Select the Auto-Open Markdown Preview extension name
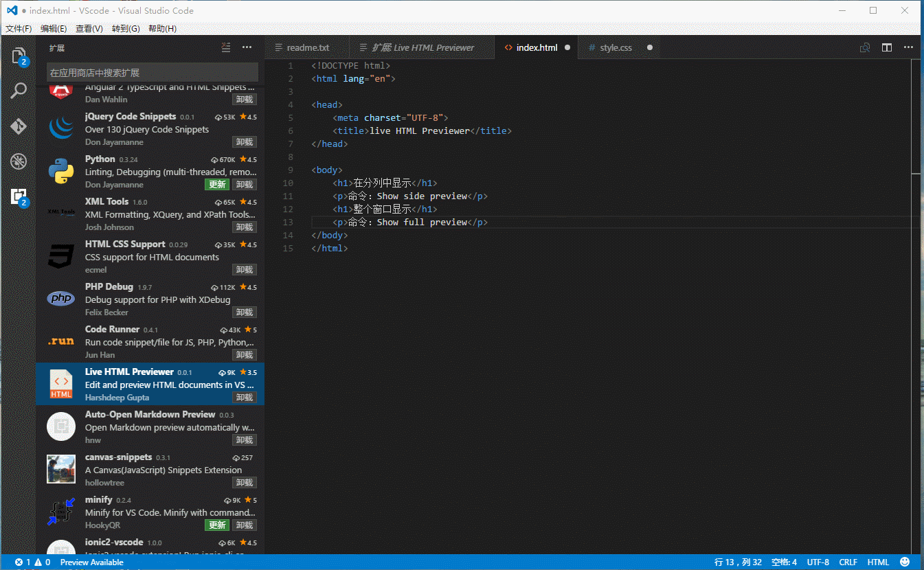 (x=150, y=414)
